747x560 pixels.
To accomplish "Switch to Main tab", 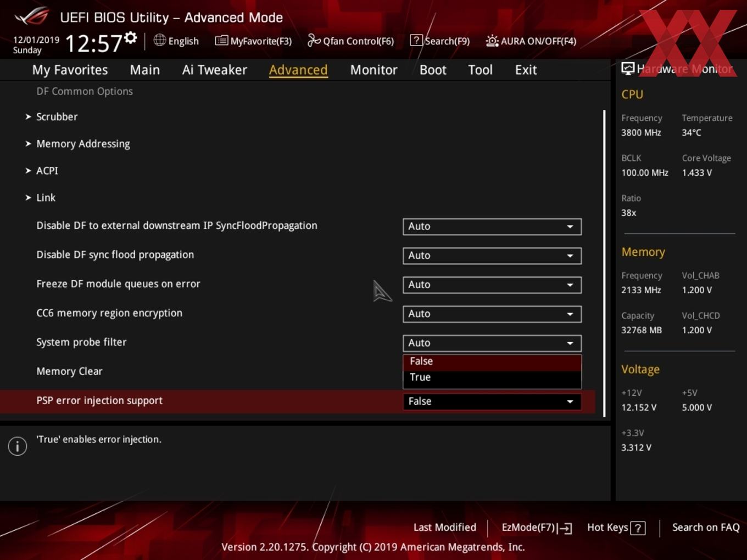I will click(145, 70).
